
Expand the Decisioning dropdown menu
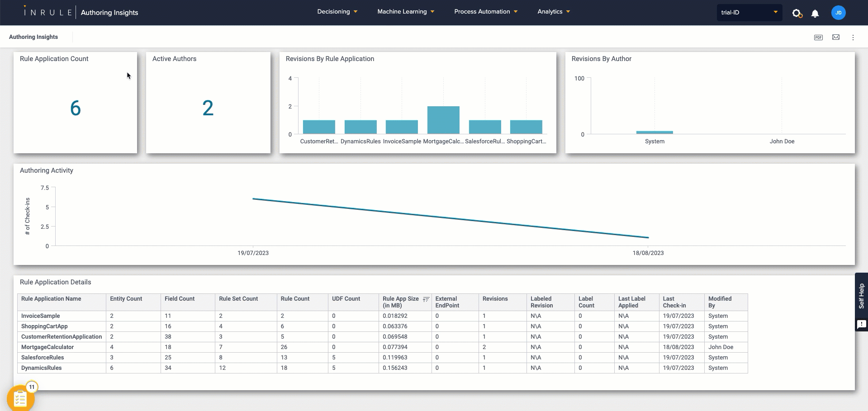tap(337, 12)
